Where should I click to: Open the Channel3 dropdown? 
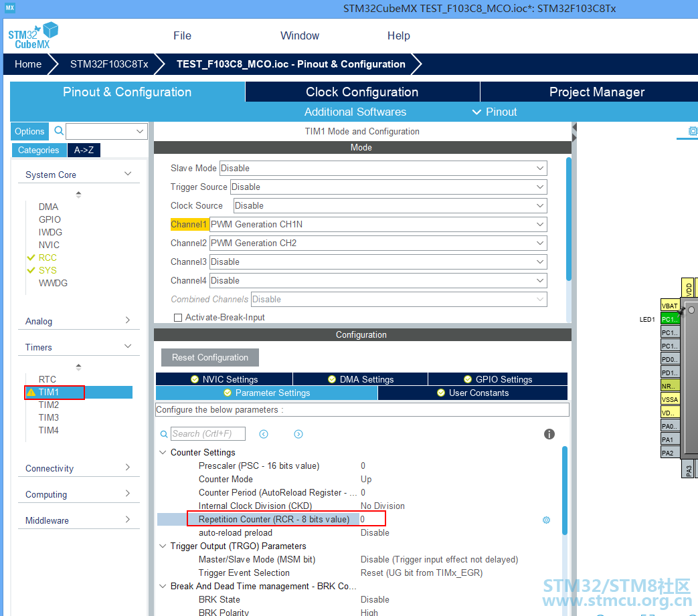(x=378, y=262)
